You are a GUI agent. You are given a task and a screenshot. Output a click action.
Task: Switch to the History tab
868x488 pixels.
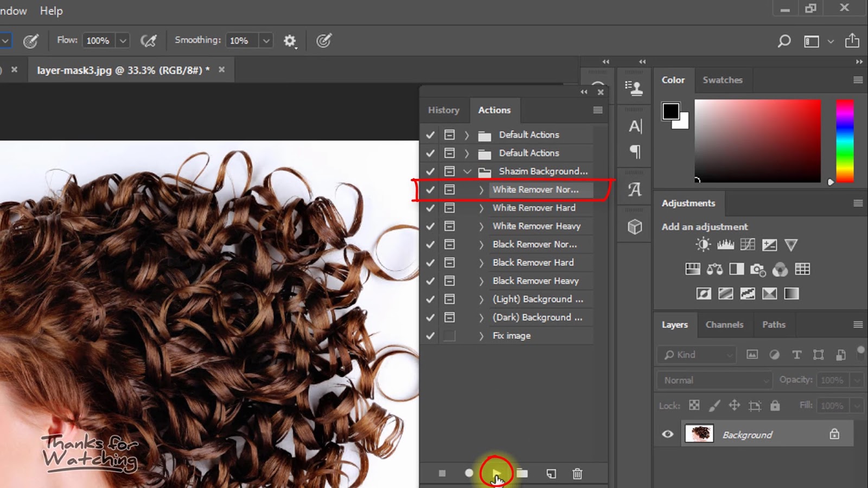coord(443,110)
